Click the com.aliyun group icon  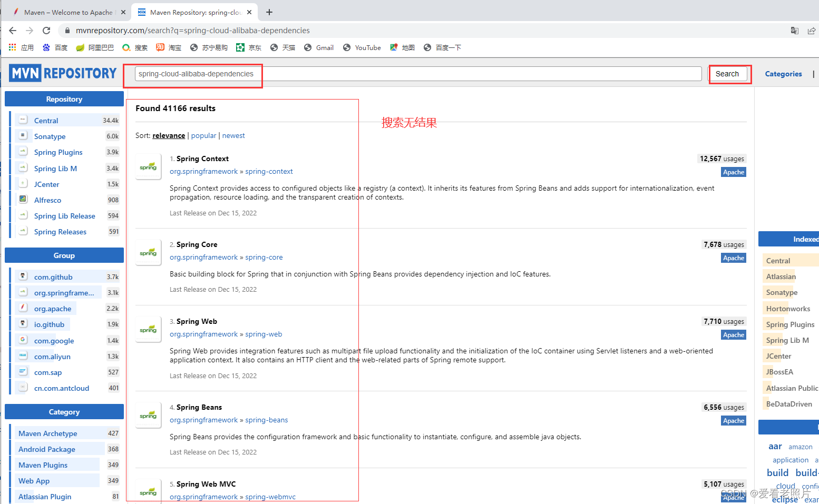coord(23,356)
